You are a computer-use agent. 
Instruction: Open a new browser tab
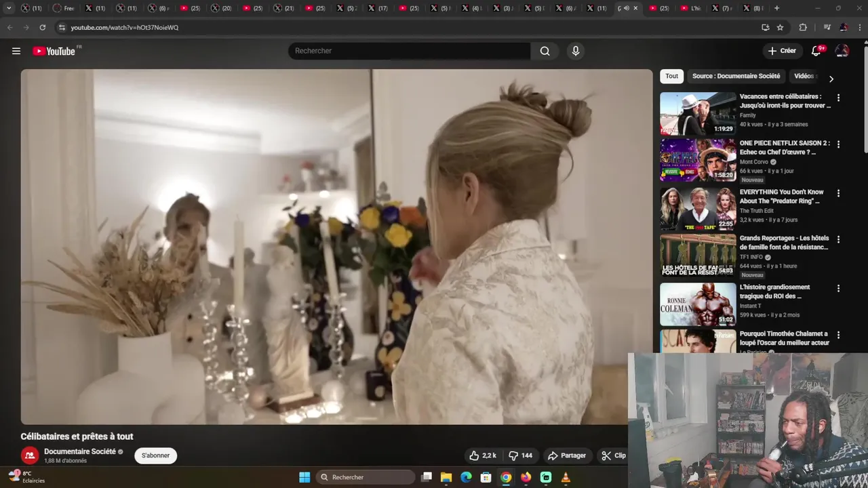(776, 8)
